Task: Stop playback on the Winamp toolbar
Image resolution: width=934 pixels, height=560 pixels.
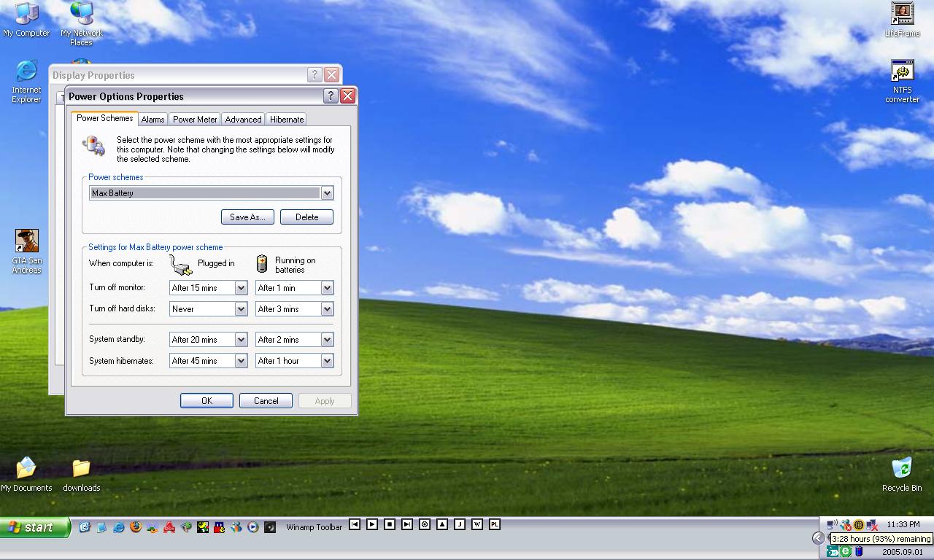Action: [390, 524]
